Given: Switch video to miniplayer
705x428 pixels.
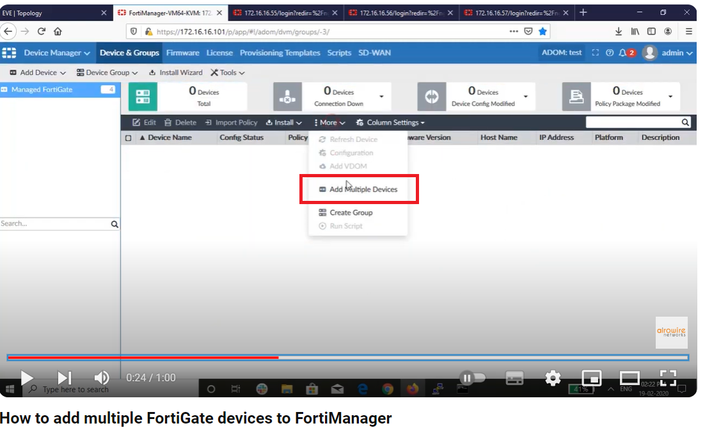Looking at the screenshot, I should 592,378.
